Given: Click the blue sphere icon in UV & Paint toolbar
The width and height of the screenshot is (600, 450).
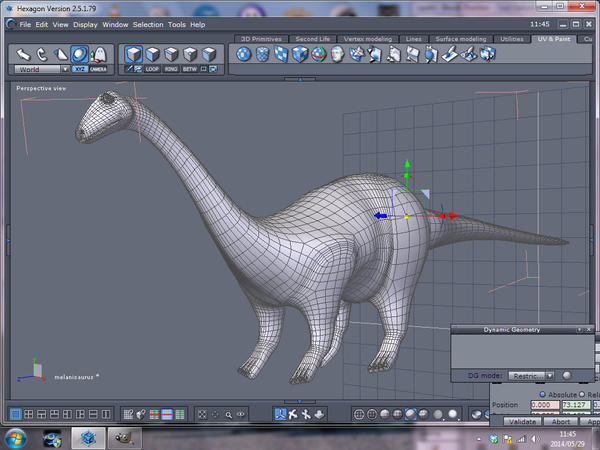Looking at the screenshot, I should point(243,54).
